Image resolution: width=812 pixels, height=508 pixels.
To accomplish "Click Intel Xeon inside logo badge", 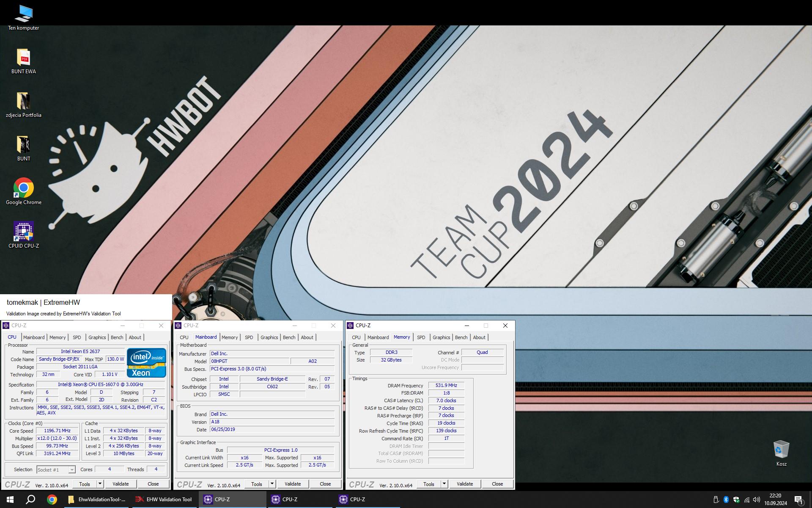I will tap(146, 363).
